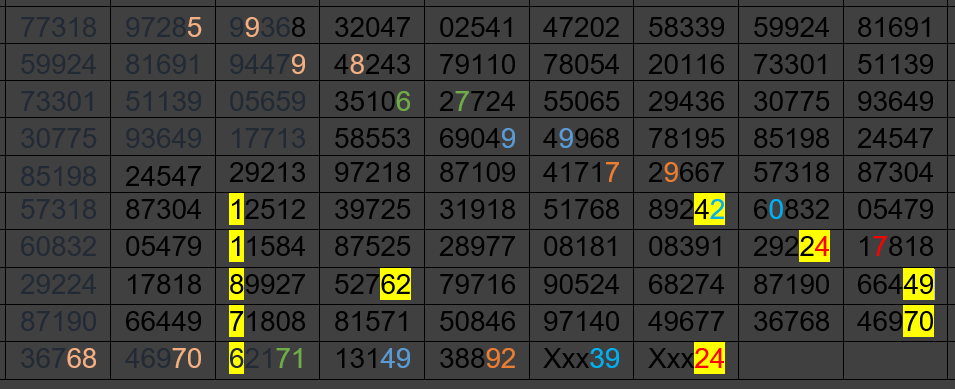The width and height of the screenshot is (955, 389).
Task: Click cell 89927 with highlighted 8
Action: (268, 286)
